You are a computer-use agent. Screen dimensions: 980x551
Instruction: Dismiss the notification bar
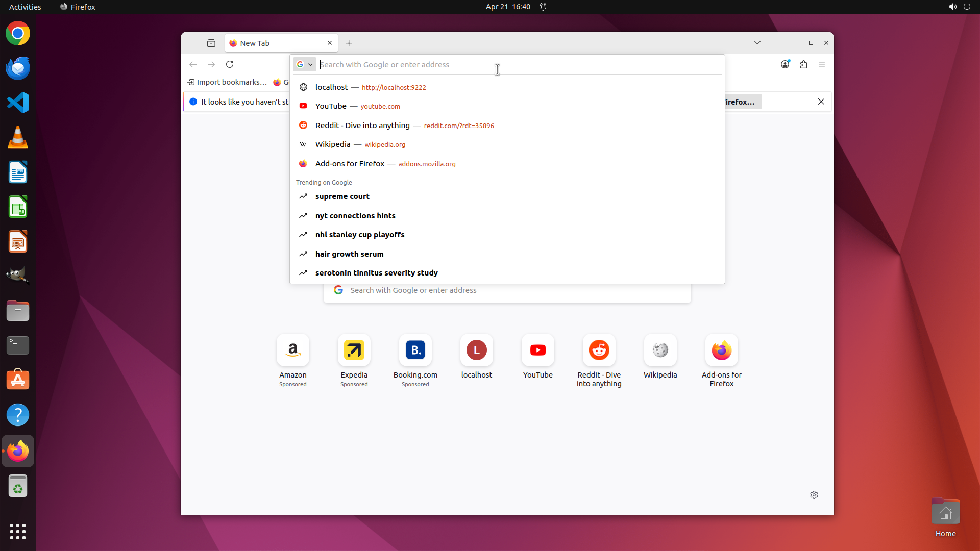821,102
